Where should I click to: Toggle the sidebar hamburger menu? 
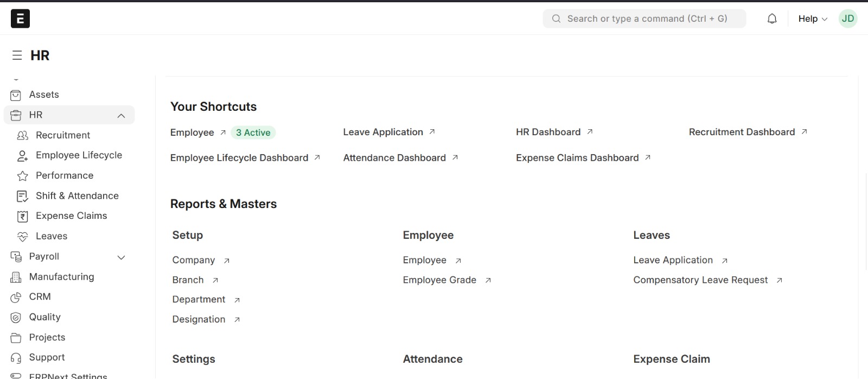(17, 55)
